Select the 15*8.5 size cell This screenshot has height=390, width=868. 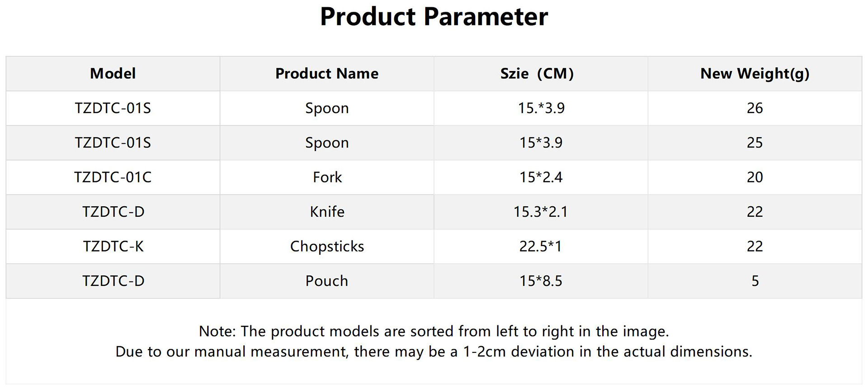(541, 281)
